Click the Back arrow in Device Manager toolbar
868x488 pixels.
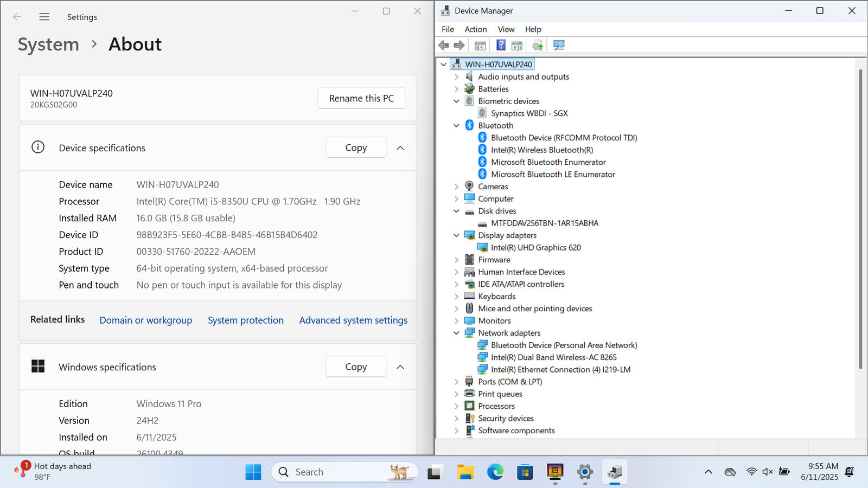click(x=444, y=45)
